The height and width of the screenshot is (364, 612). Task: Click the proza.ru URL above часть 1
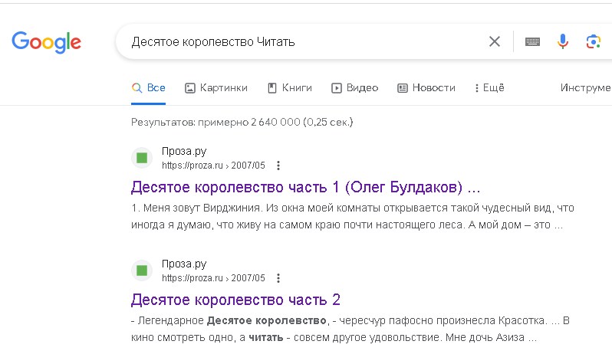(x=213, y=166)
